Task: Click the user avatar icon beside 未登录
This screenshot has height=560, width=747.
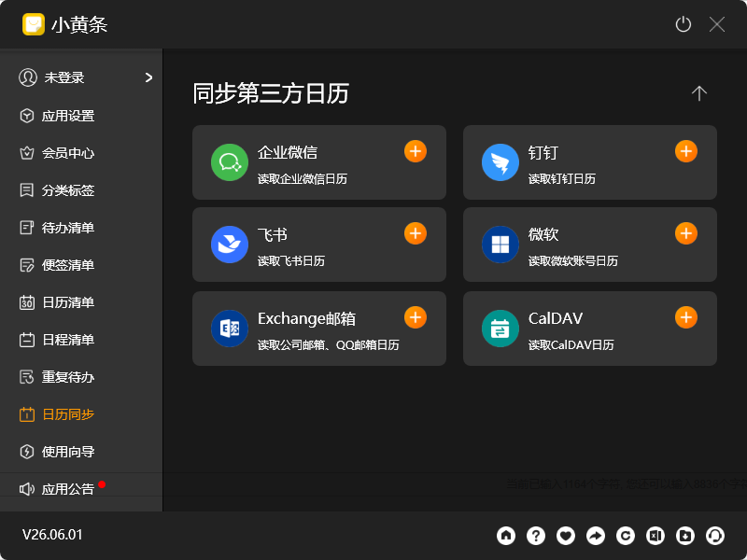Action: point(28,77)
